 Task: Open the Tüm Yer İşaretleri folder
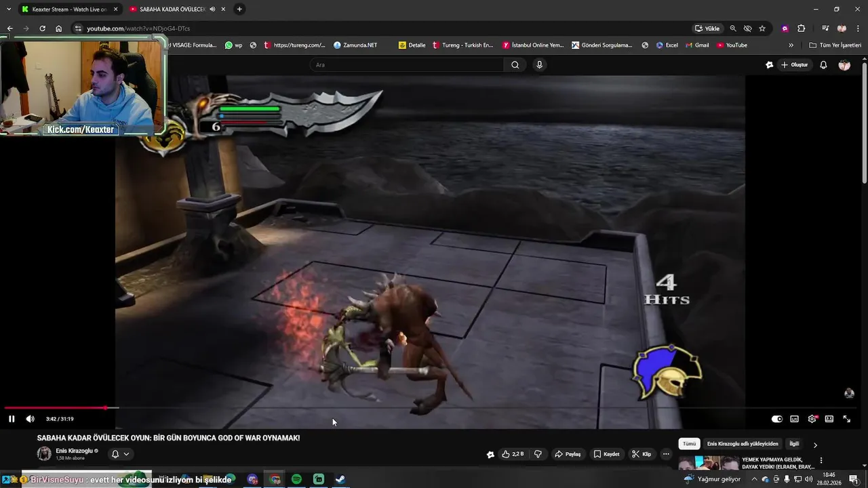[x=835, y=45]
